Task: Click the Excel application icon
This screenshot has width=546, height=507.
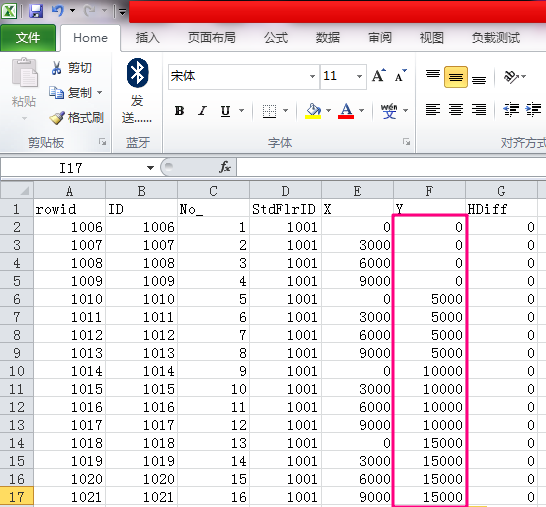Action: [9, 11]
